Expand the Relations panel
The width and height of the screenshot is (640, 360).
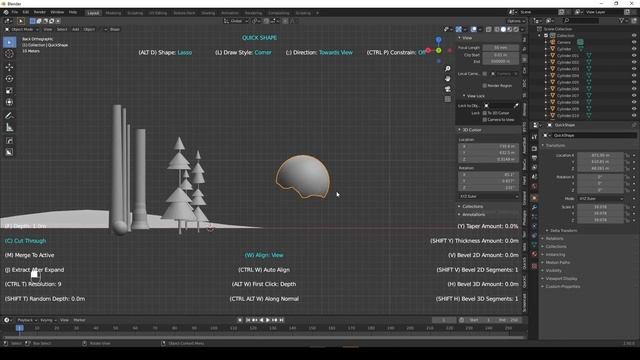click(x=553, y=238)
